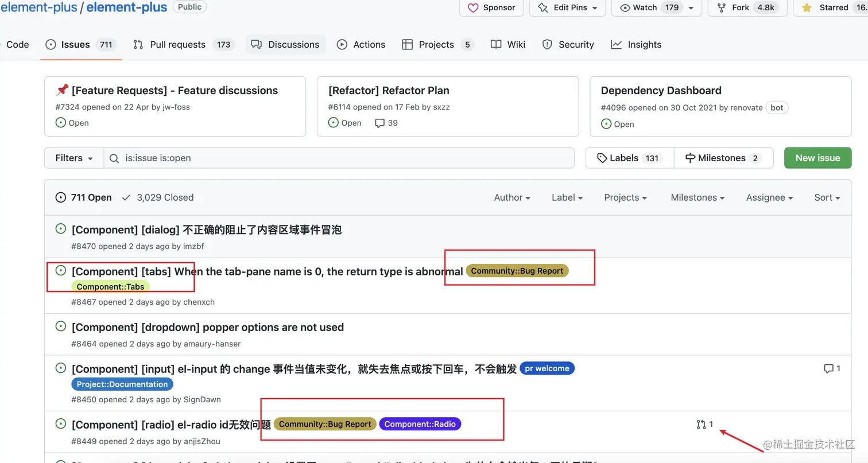Open the Sort dropdown

coord(827,197)
